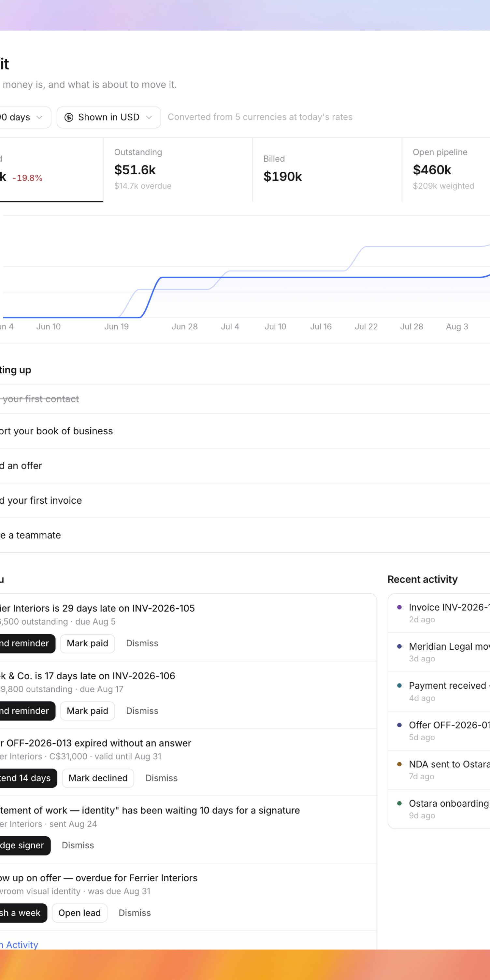Dismiss the follow up on offer task
490x980 pixels.
pyautogui.click(x=135, y=913)
